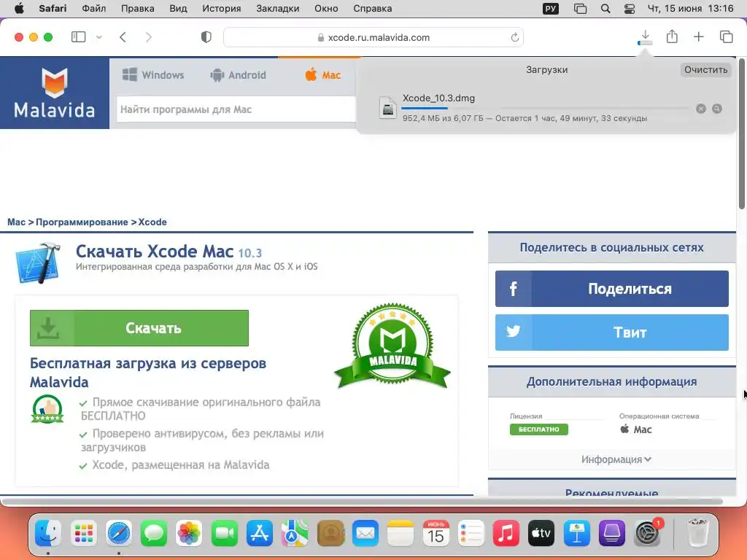Viewport: 747px width, 560px height.
Task: Open Music from the Dock
Action: point(506,533)
